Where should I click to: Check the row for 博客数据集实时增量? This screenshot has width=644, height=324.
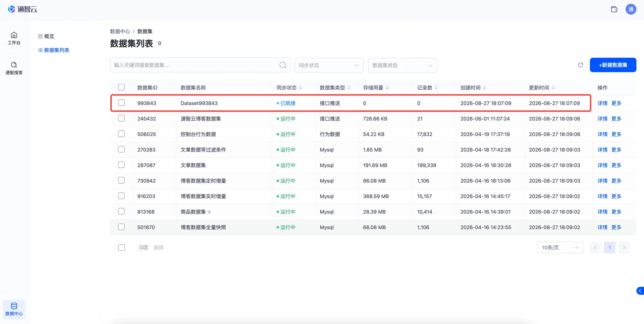pos(121,196)
